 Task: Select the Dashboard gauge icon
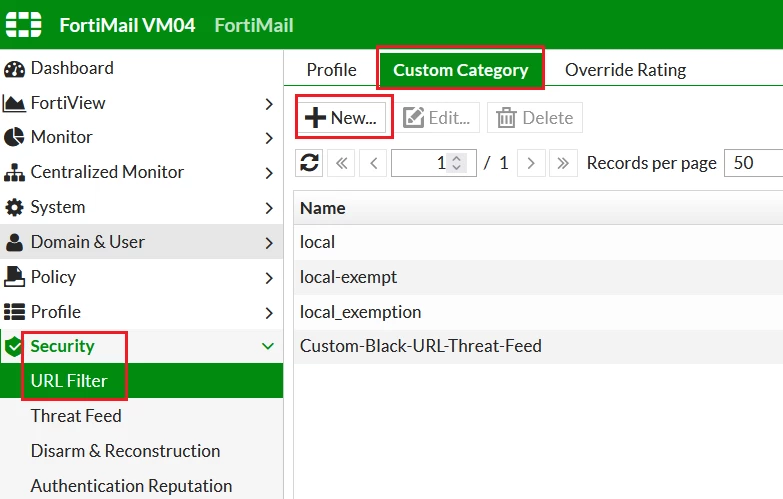[x=14, y=69]
